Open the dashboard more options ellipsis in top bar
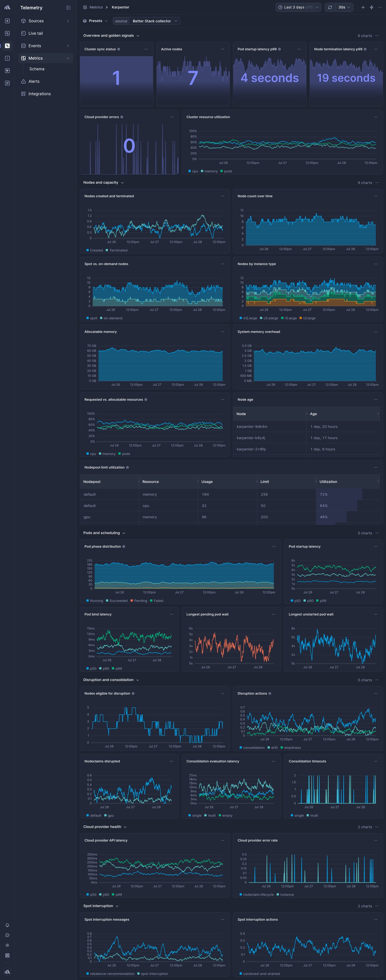 380,7
